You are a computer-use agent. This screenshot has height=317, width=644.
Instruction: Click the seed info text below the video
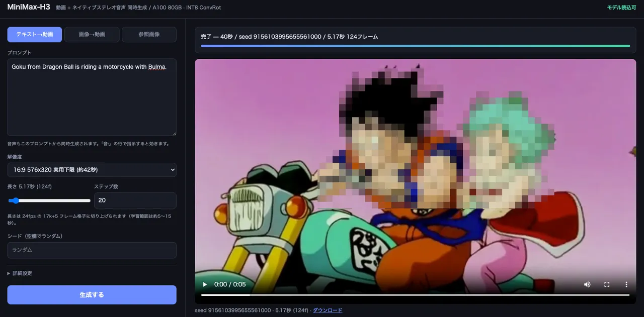click(x=253, y=310)
